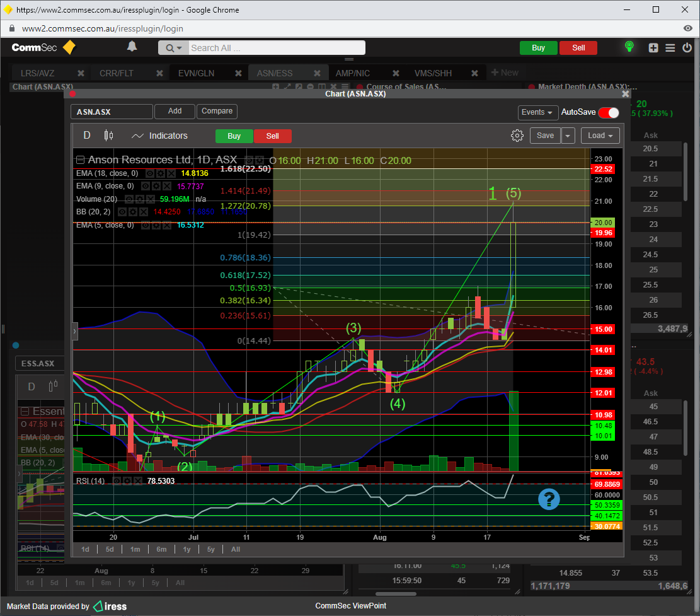The image size is (700, 616).
Task: Open the CommSec notifications bell
Action: (x=132, y=47)
